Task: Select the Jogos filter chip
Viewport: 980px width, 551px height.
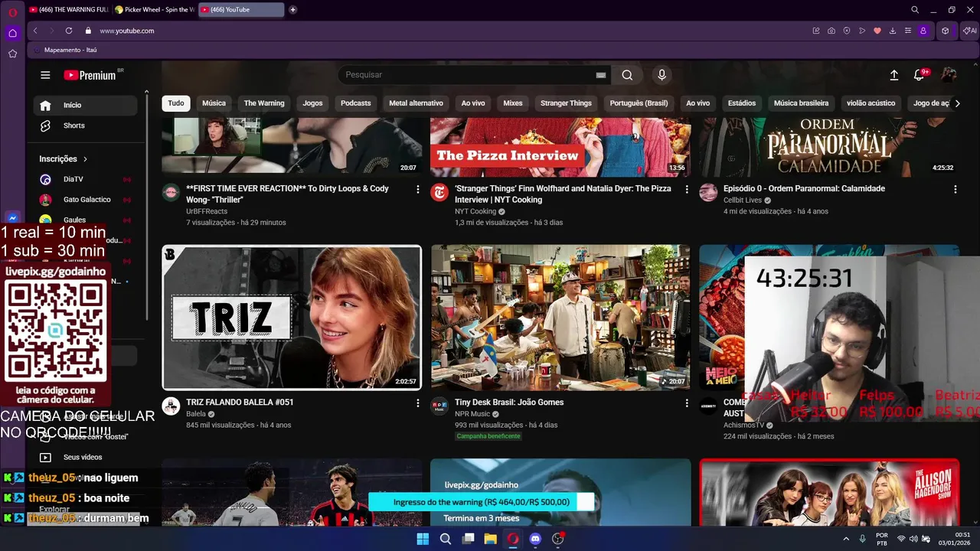Action: 312,103
